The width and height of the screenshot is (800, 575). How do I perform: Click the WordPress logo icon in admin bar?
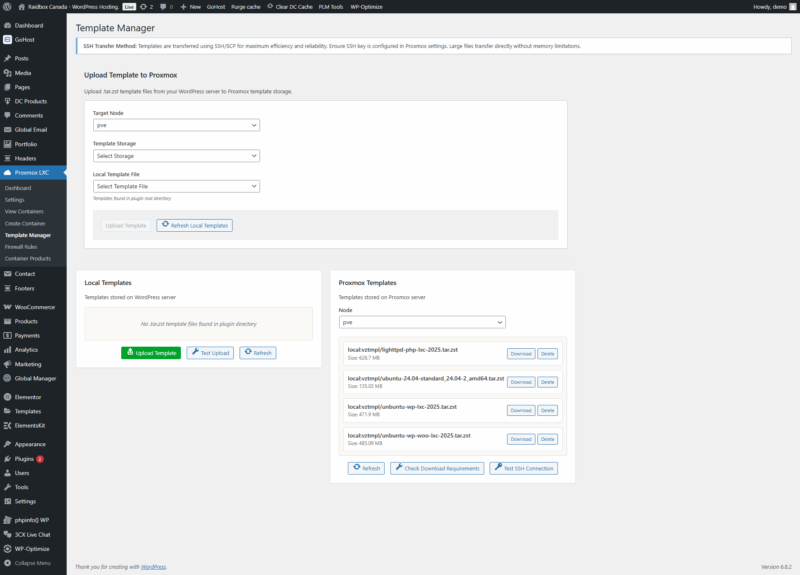click(x=7, y=7)
